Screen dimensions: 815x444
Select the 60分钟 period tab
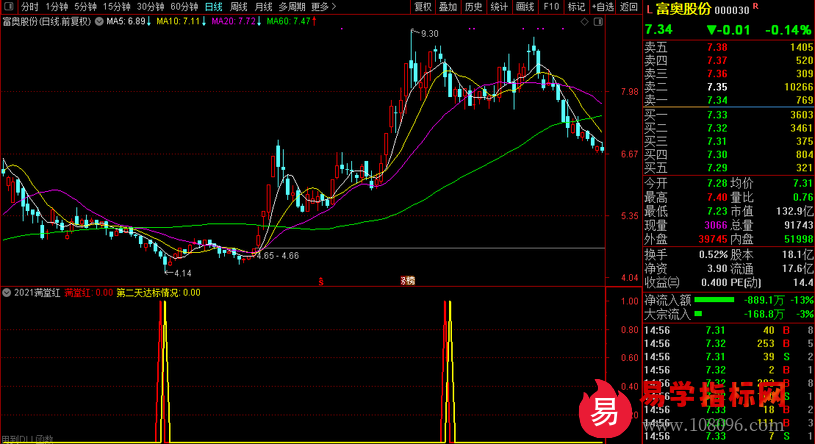click(184, 7)
